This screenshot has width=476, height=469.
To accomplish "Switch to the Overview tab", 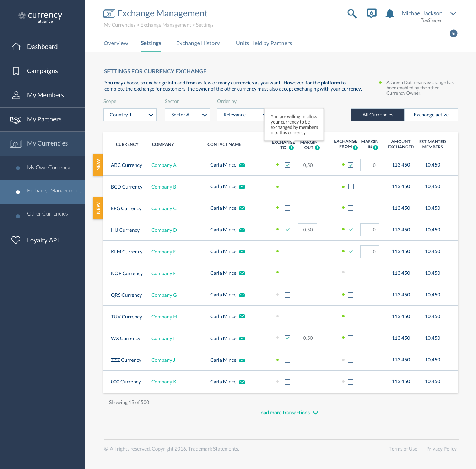I will click(116, 43).
